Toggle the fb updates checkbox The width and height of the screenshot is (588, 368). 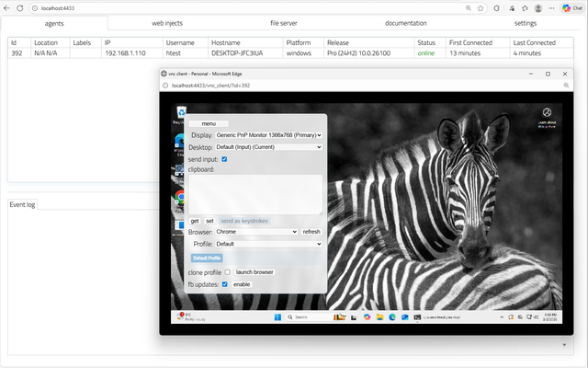tap(224, 284)
